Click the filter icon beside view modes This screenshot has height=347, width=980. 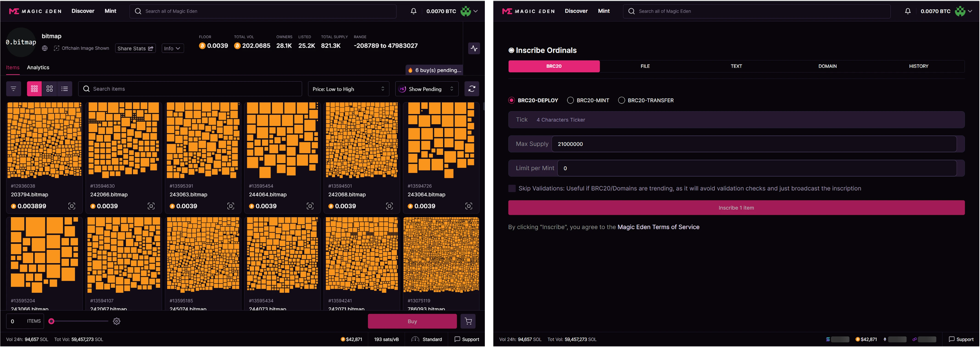coord(13,89)
